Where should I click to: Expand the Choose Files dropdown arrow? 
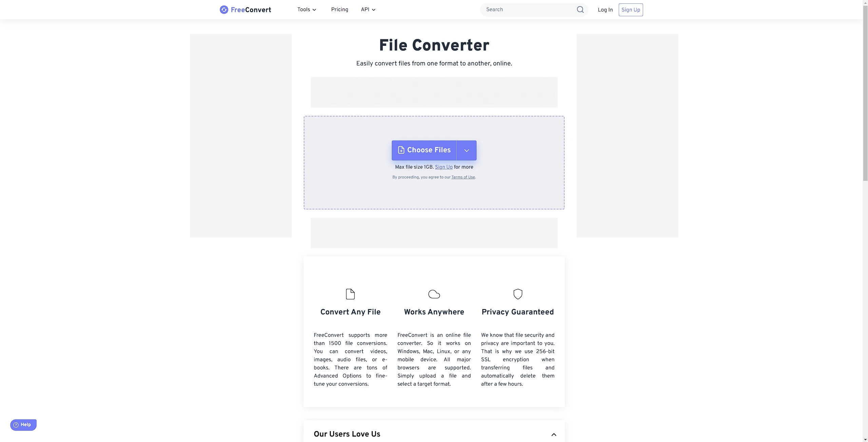467,150
